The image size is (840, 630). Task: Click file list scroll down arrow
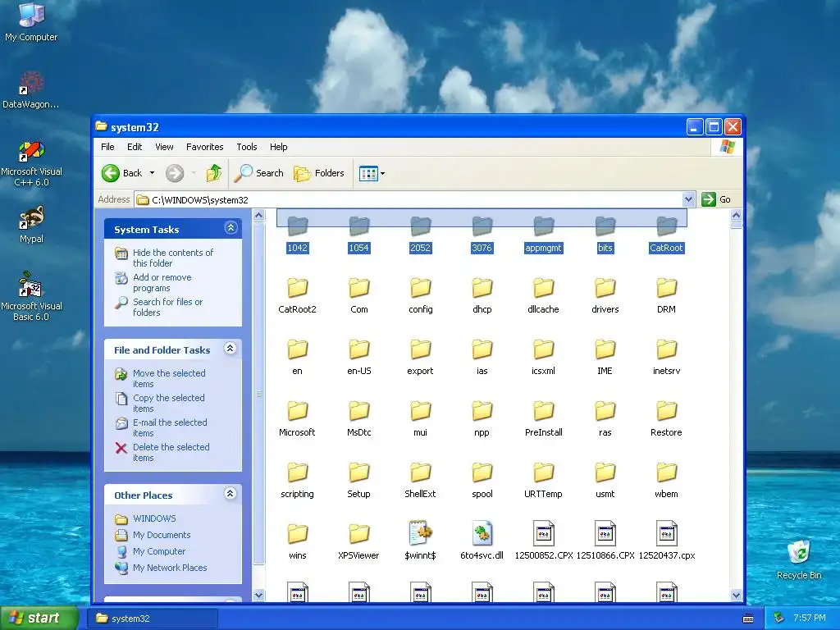(736, 595)
